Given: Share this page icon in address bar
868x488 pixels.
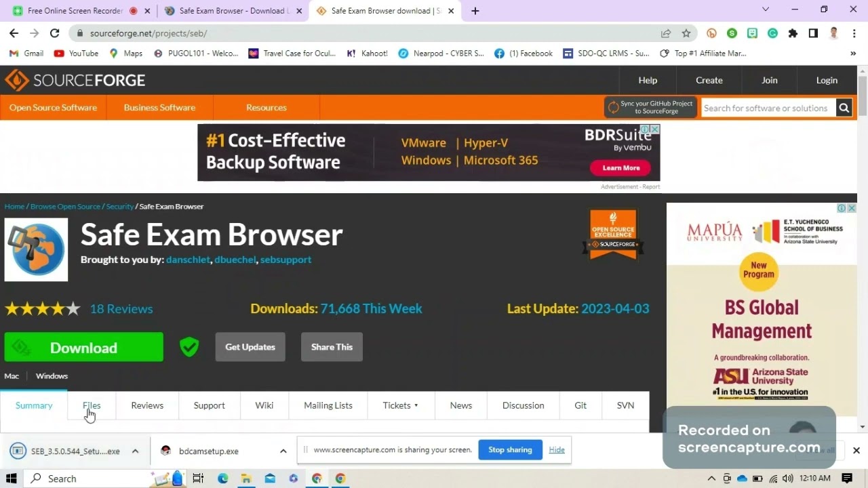Looking at the screenshot, I should [666, 33].
